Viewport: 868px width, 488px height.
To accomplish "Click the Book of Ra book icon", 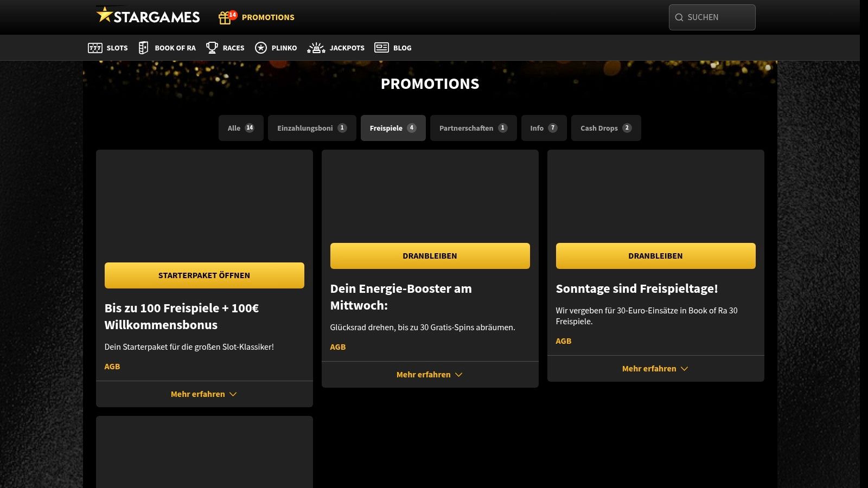I will coord(143,48).
